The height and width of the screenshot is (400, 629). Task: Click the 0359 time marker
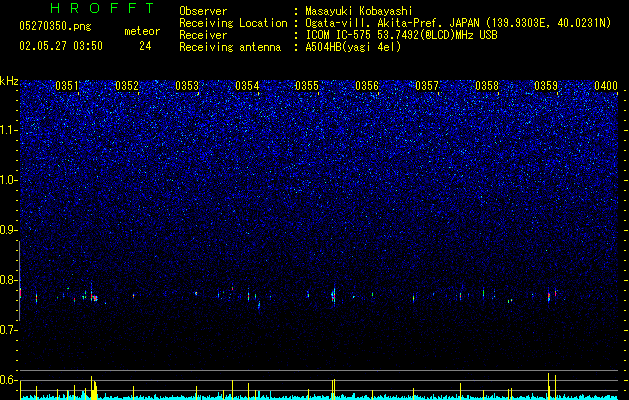[546, 86]
